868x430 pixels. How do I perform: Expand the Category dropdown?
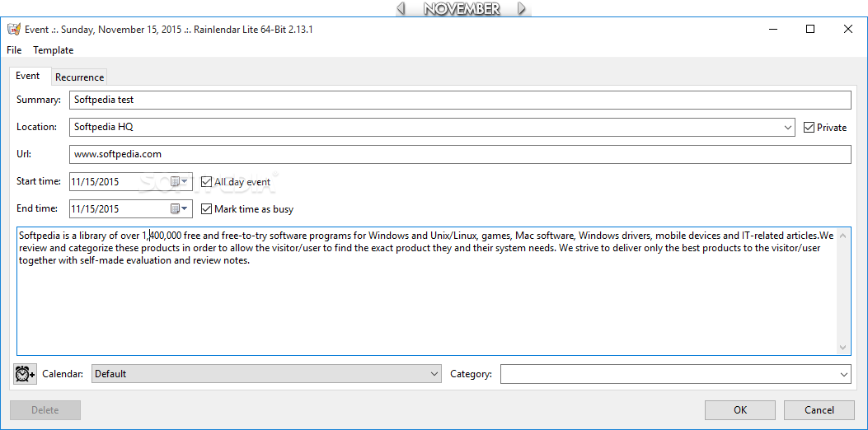pos(843,374)
